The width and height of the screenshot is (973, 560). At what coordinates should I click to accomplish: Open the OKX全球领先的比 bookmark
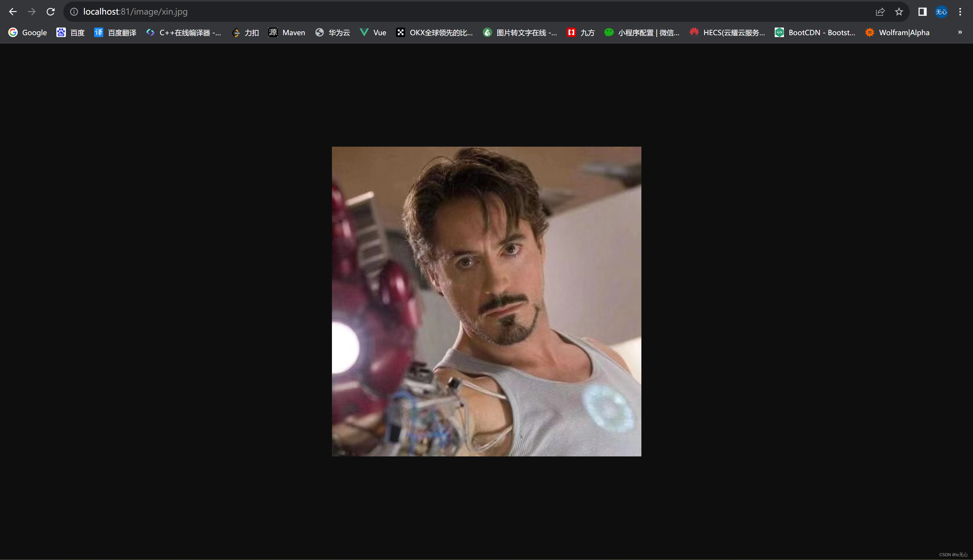click(434, 33)
